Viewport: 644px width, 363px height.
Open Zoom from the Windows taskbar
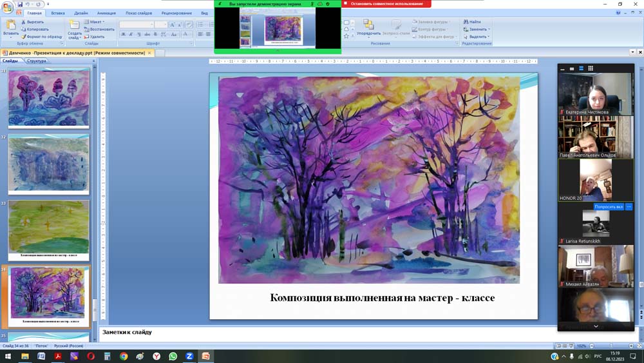point(189,357)
